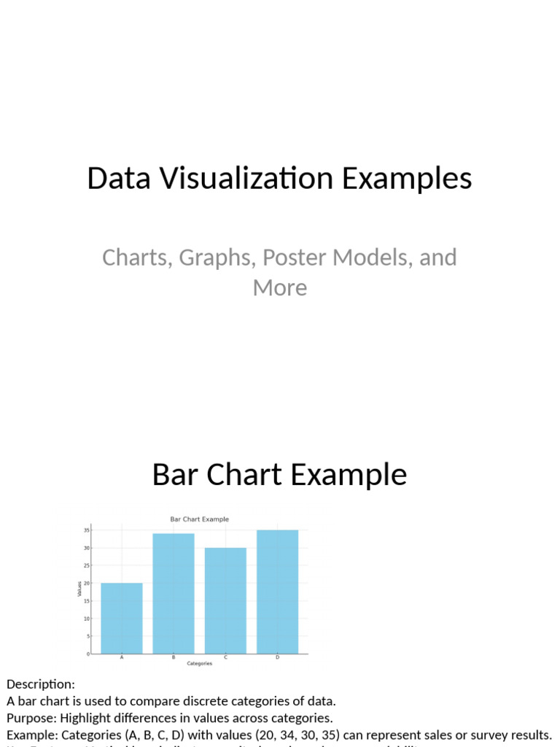Viewport: 560px width, 747px height.
Task: Click the "Description:" label text
Action: tap(41, 684)
